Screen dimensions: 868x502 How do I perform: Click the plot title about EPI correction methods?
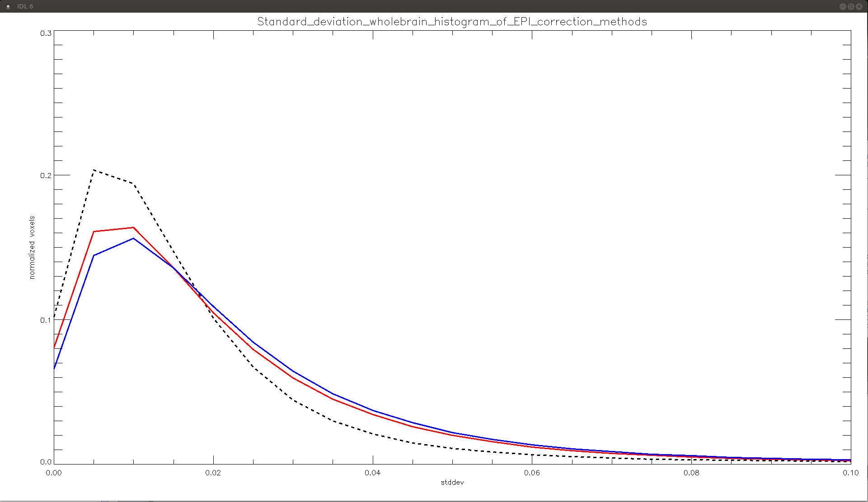pyautogui.click(x=452, y=22)
